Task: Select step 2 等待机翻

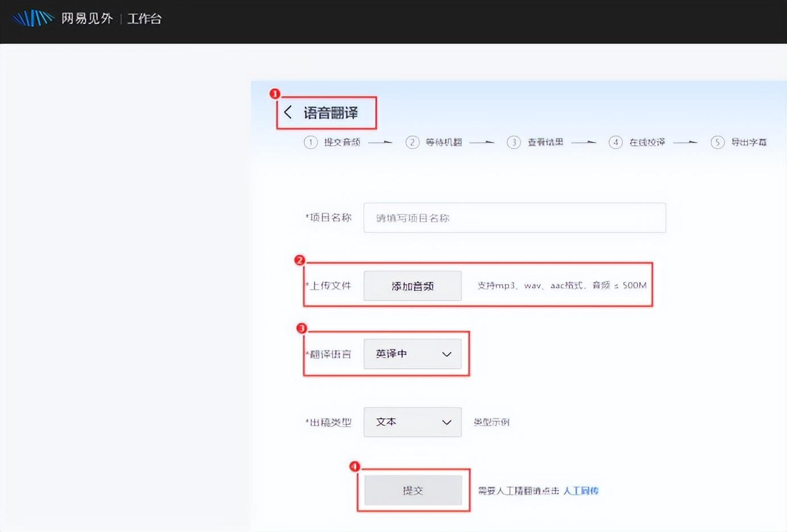Action: click(434, 142)
